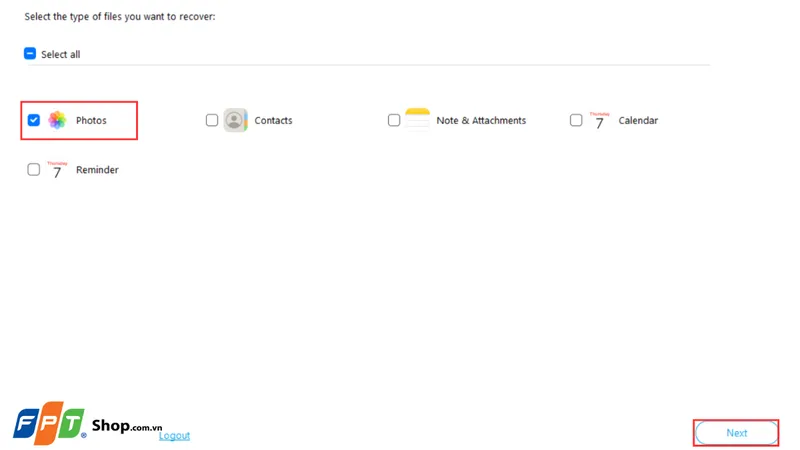This screenshot has height=450, width=800.
Task: Click the Note & Attachments text label
Action: tap(481, 121)
